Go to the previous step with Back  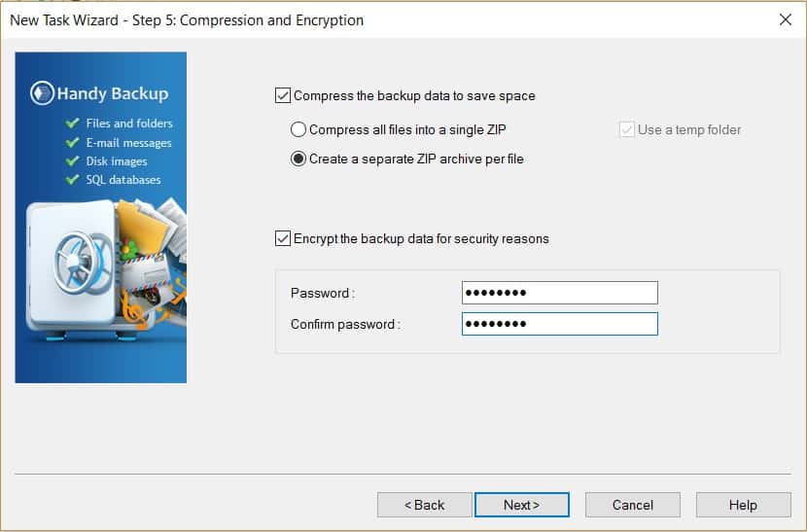pyautogui.click(x=424, y=505)
